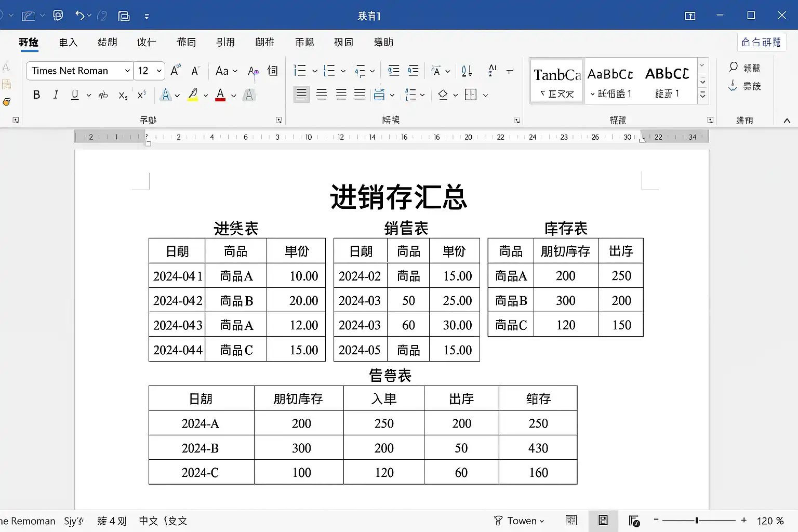Expand the numbering list dropdown arrow
798x532 pixels.
pos(343,71)
